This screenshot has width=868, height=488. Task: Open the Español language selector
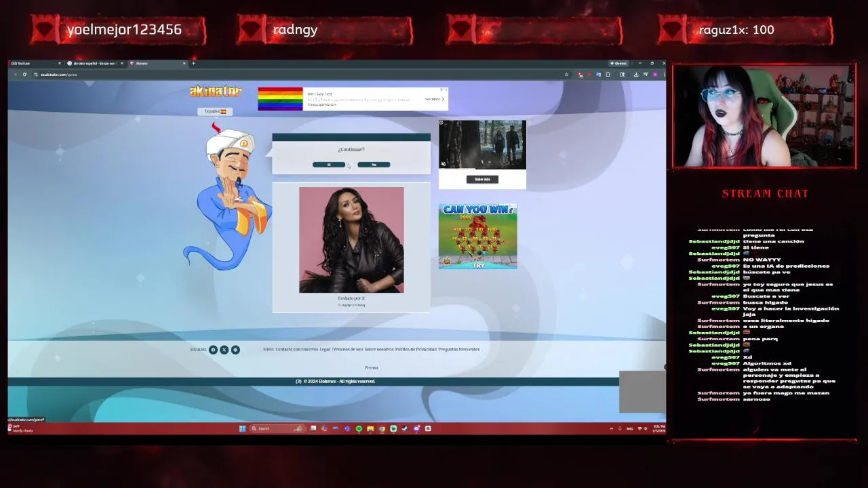(x=216, y=111)
